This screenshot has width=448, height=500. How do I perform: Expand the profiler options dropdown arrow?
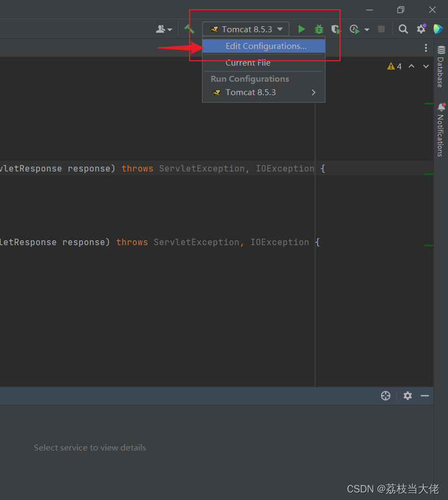tap(367, 30)
